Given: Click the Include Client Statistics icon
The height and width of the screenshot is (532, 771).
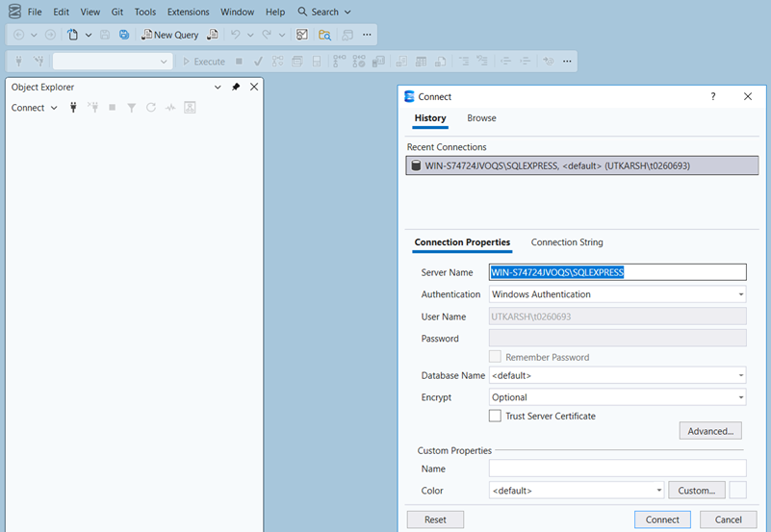Looking at the screenshot, I should coord(378,62).
